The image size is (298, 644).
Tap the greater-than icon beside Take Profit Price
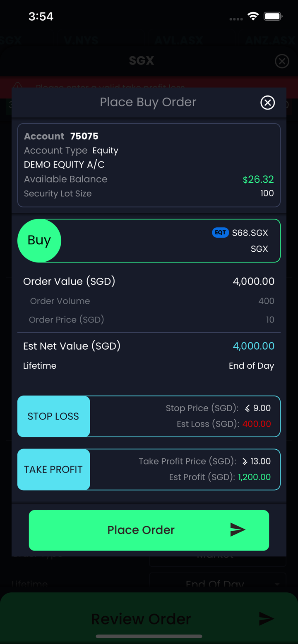pyautogui.click(x=245, y=461)
